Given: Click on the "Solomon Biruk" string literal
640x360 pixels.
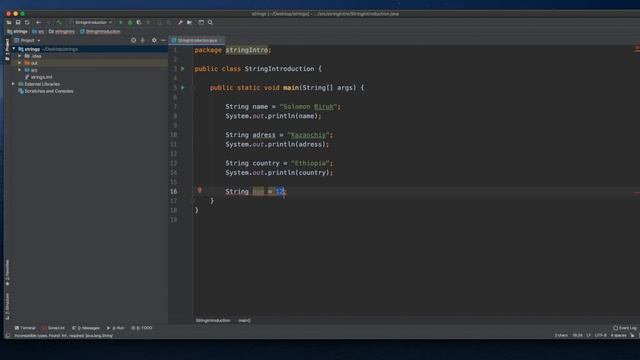Looking at the screenshot, I should [309, 107].
